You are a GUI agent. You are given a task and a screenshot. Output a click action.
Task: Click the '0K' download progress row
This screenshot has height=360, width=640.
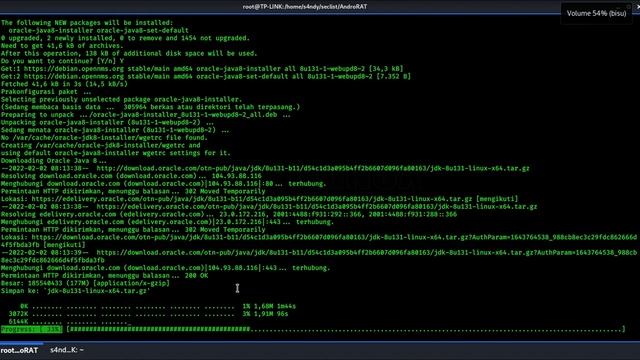tap(158, 306)
